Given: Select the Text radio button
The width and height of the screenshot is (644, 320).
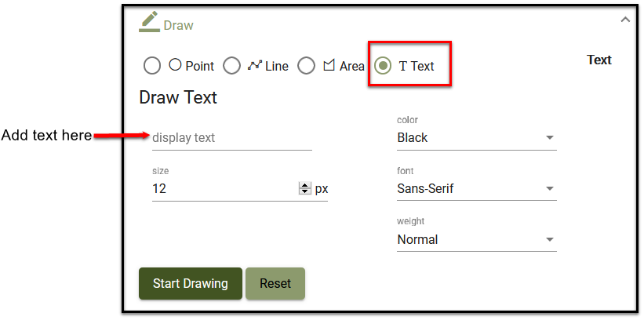Looking at the screenshot, I should click(383, 66).
